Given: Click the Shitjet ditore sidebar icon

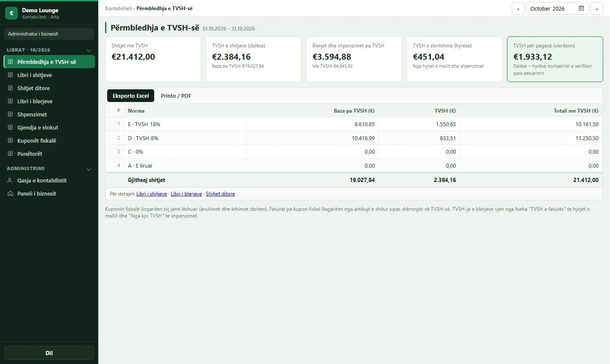Looking at the screenshot, I should point(11,88).
